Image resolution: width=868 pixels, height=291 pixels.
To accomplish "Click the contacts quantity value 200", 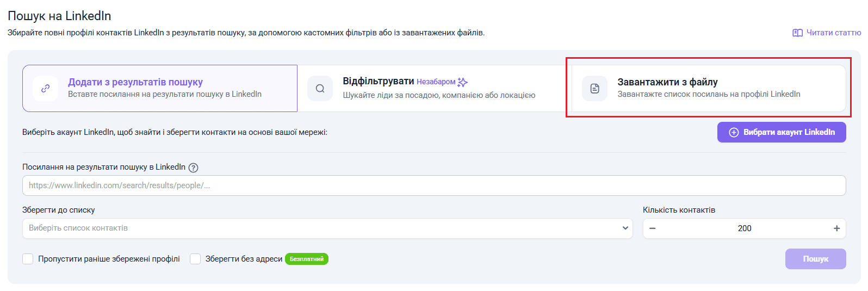I will pos(745,228).
